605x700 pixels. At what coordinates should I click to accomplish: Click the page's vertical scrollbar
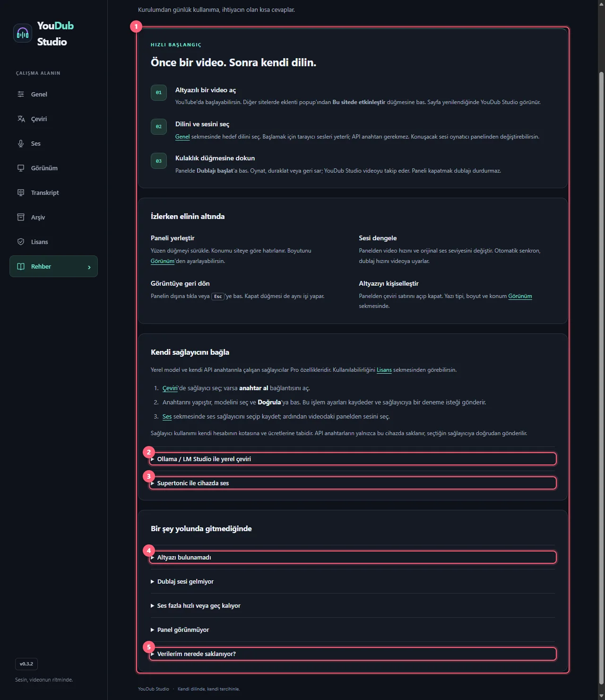601,378
